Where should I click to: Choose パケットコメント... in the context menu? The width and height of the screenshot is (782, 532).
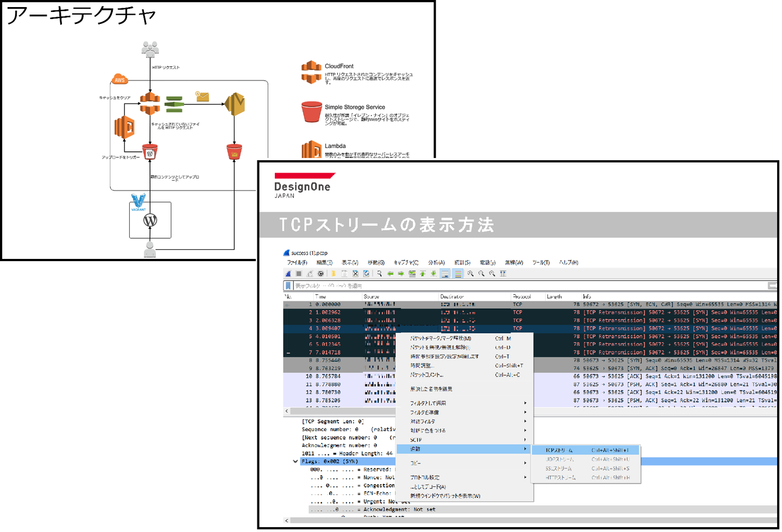coord(426,375)
